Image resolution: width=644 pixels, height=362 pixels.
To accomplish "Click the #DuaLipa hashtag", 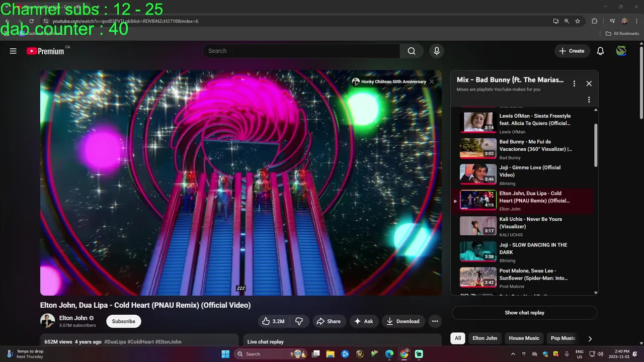I will 115,342.
